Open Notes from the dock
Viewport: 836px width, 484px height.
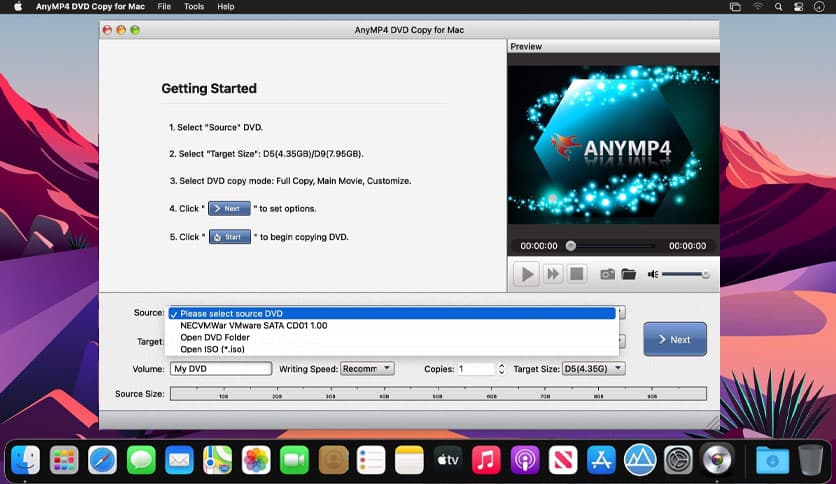coord(409,459)
